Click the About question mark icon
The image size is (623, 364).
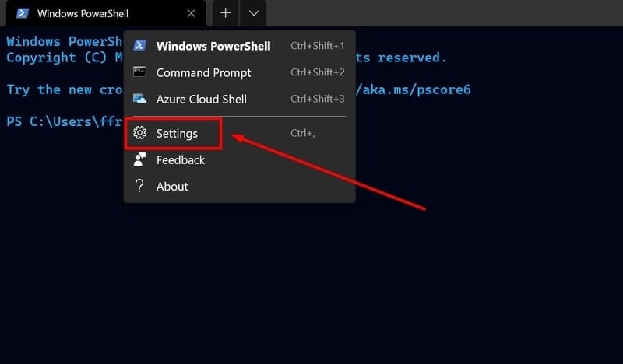click(x=139, y=186)
